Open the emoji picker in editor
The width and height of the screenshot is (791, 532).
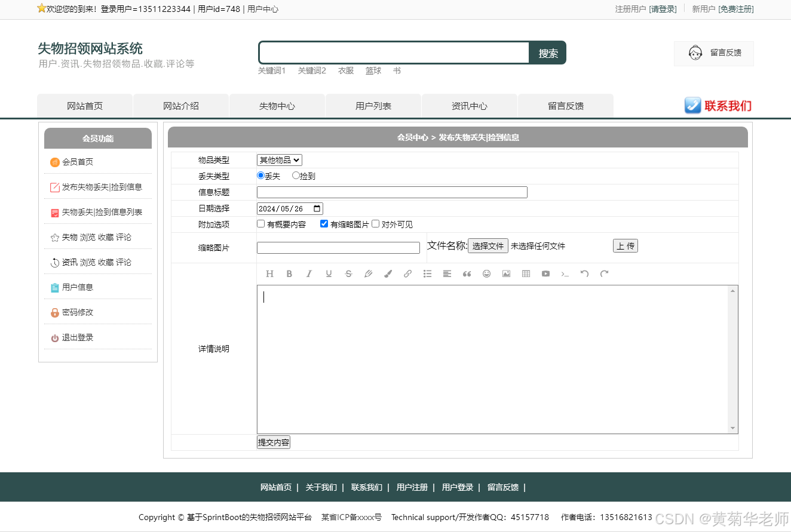point(486,273)
